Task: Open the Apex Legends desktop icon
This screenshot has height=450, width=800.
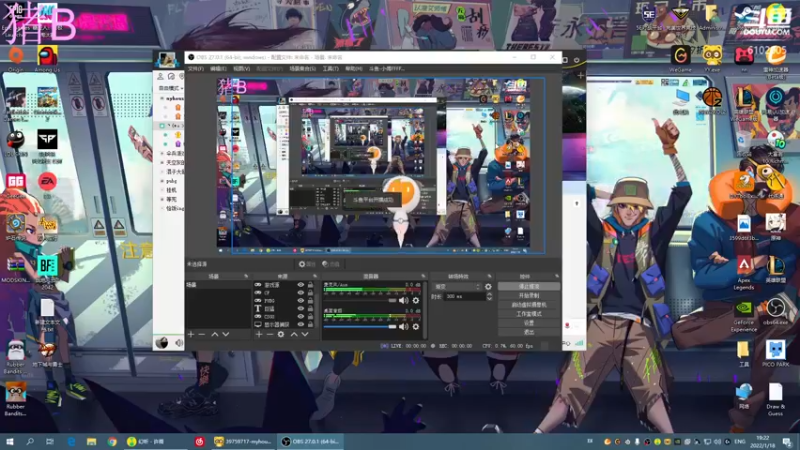Action: point(744,273)
